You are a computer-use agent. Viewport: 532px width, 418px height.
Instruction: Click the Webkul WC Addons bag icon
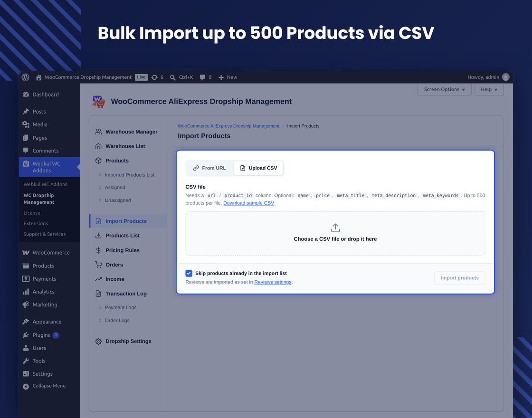26,163
